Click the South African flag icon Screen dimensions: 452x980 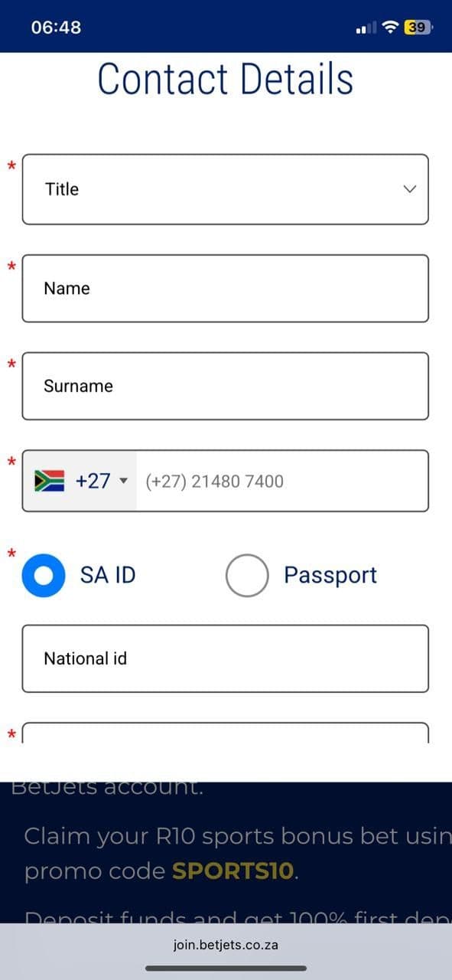(x=47, y=481)
